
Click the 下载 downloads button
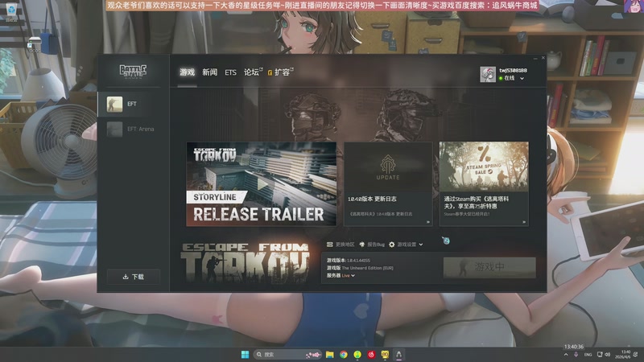coord(134,277)
